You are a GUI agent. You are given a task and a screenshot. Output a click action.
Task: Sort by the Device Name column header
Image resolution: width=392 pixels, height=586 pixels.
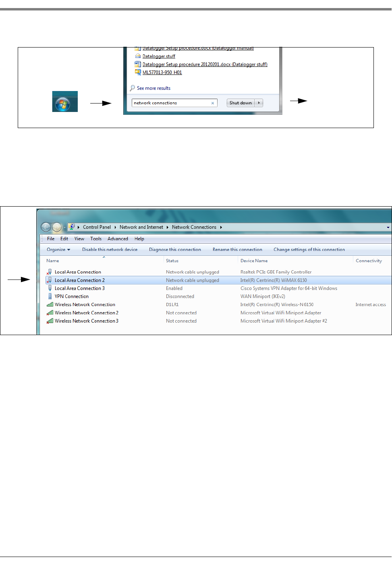(254, 261)
